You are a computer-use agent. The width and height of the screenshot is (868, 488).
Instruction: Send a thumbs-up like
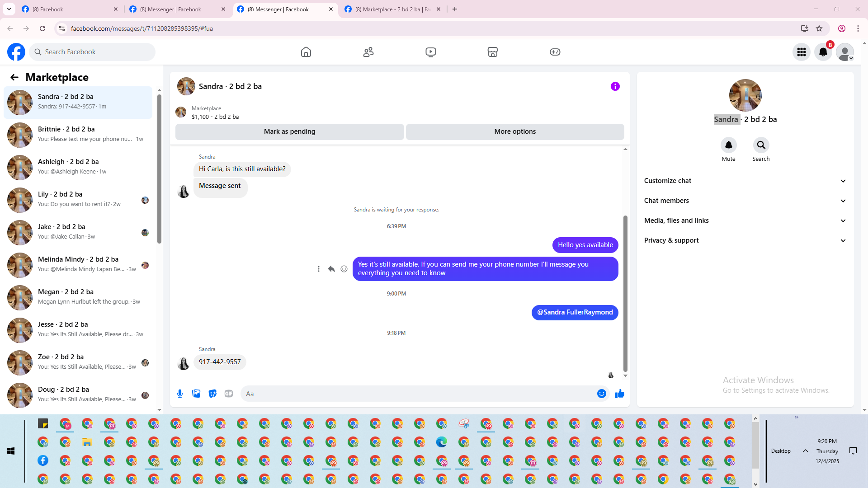coord(619,394)
